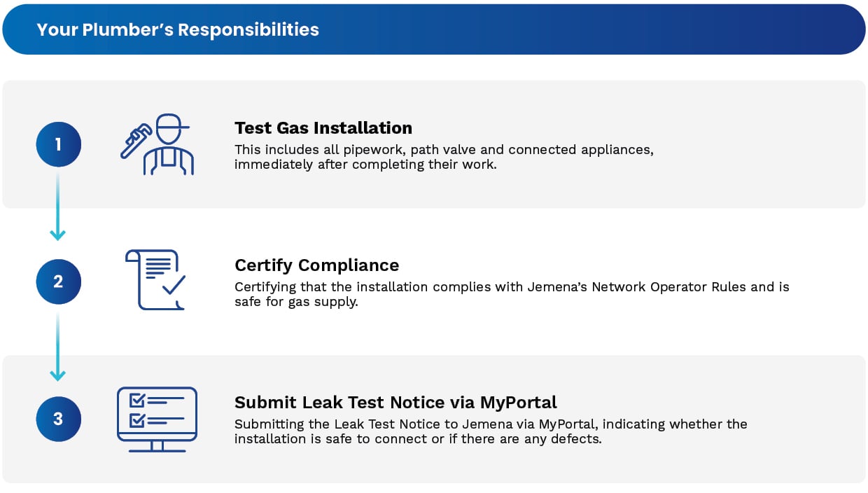Click the step 2 number circle
This screenshot has width=868, height=493.
[x=59, y=282]
